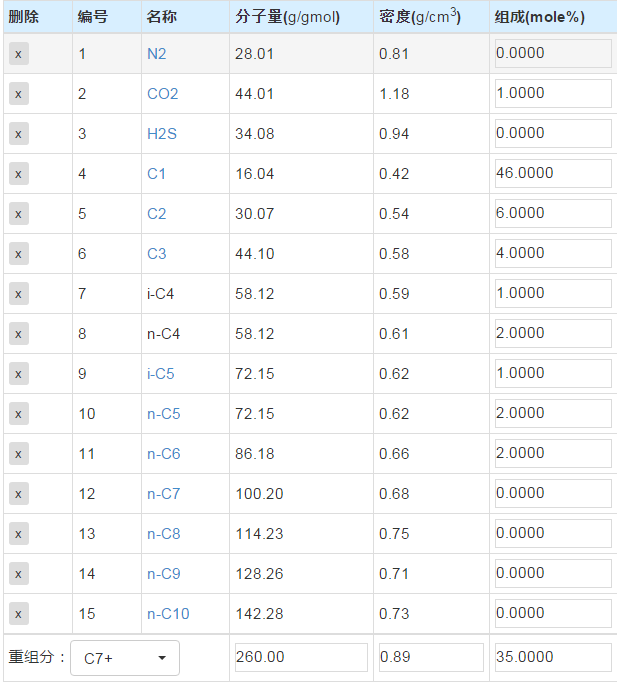Click the 分子量(g/gmol) column header

point(288,17)
